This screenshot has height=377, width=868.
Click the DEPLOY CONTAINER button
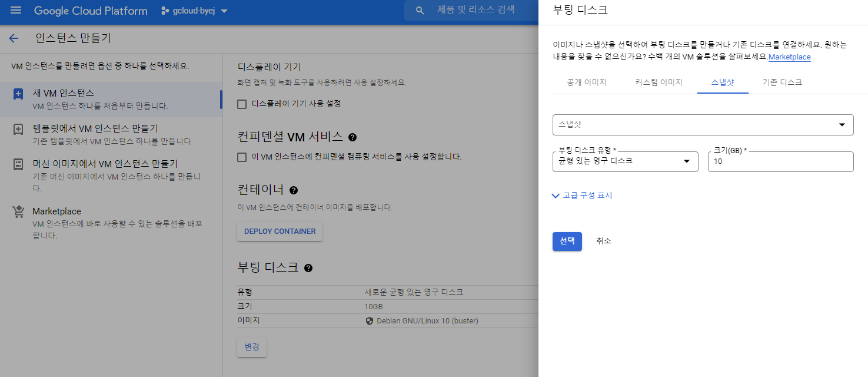(280, 232)
